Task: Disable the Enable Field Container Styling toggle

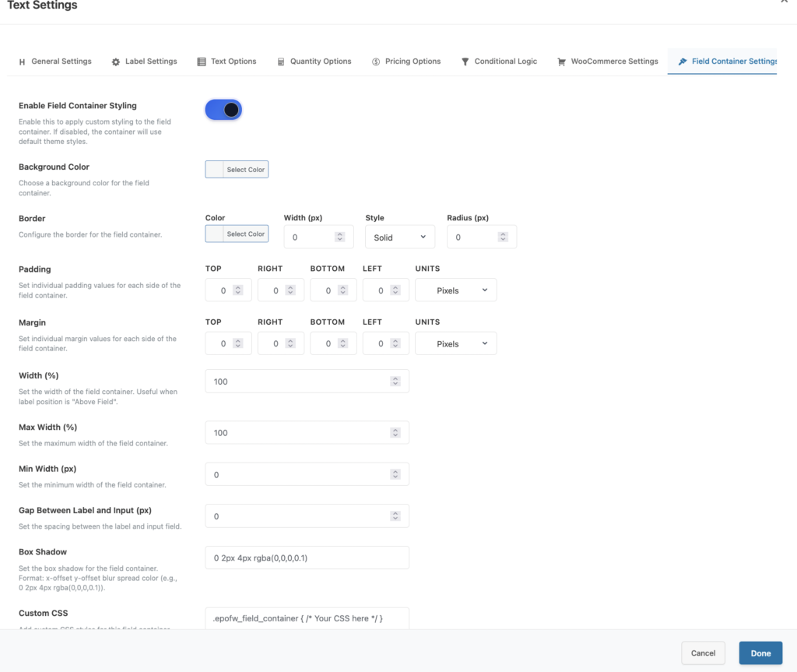Action: tap(223, 110)
